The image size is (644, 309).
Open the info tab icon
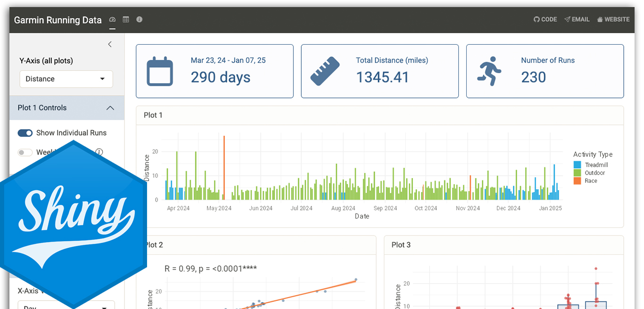[x=139, y=19]
